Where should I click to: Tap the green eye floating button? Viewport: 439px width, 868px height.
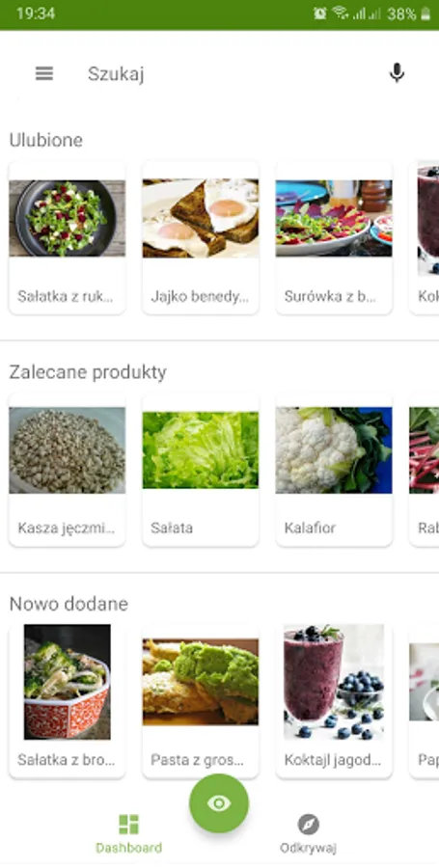219,802
